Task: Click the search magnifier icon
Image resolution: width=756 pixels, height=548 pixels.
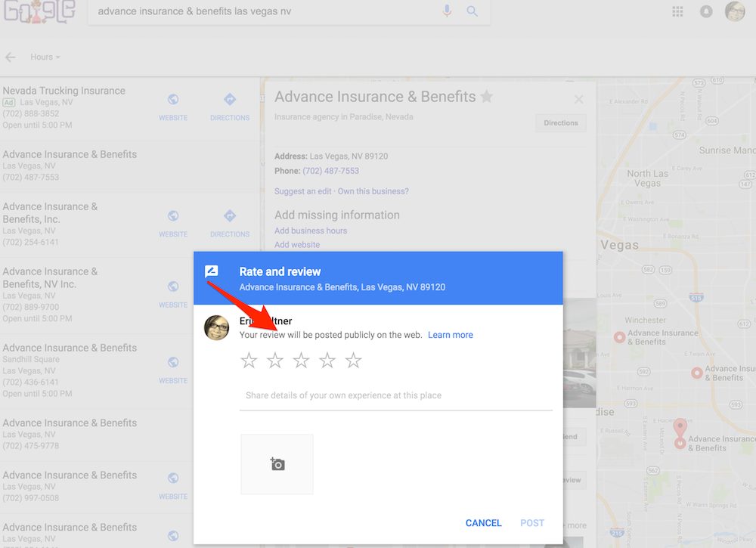Action: [472, 11]
